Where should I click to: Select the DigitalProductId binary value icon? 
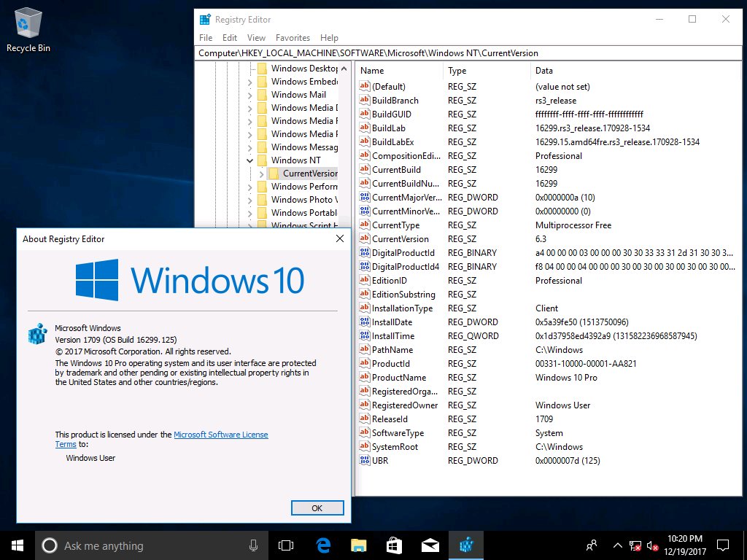click(365, 252)
